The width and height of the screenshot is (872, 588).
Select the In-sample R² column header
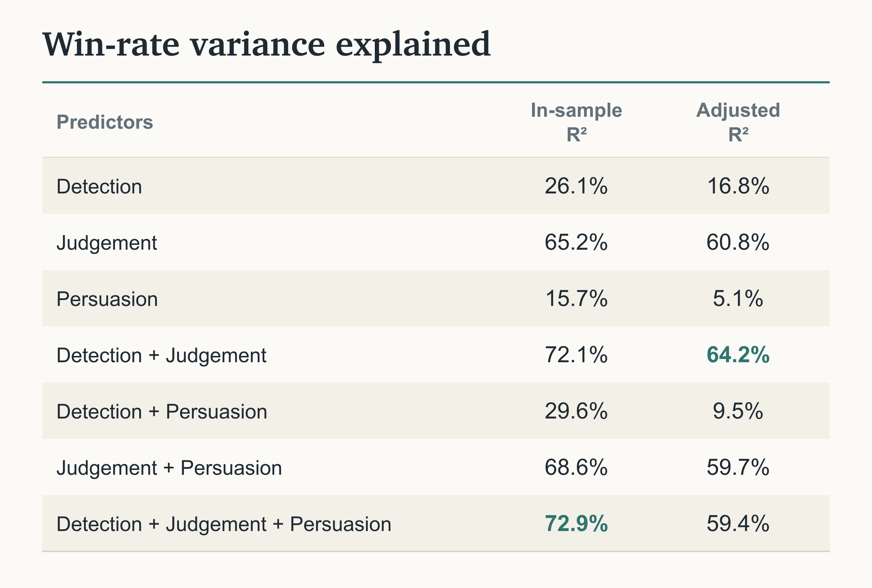tap(576, 122)
